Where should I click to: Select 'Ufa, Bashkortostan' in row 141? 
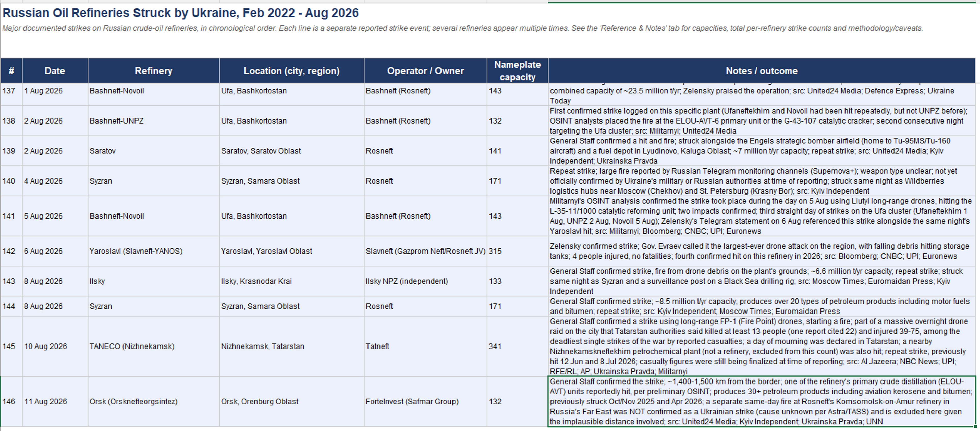(292, 216)
